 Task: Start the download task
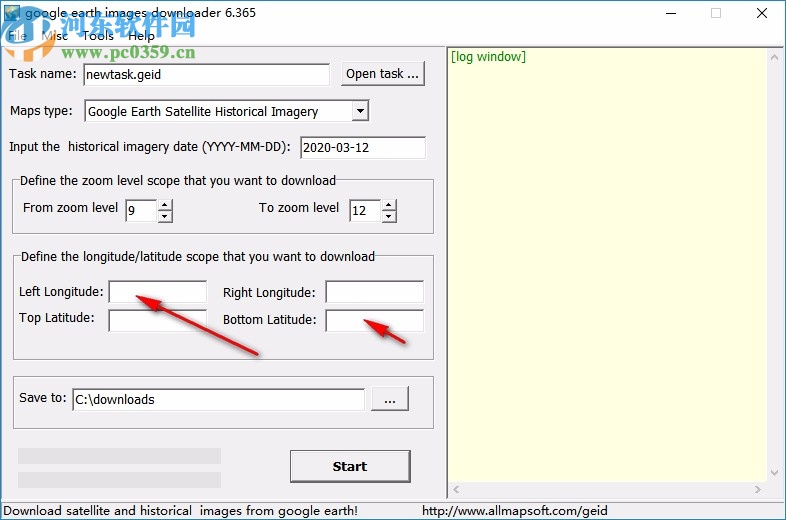350,466
